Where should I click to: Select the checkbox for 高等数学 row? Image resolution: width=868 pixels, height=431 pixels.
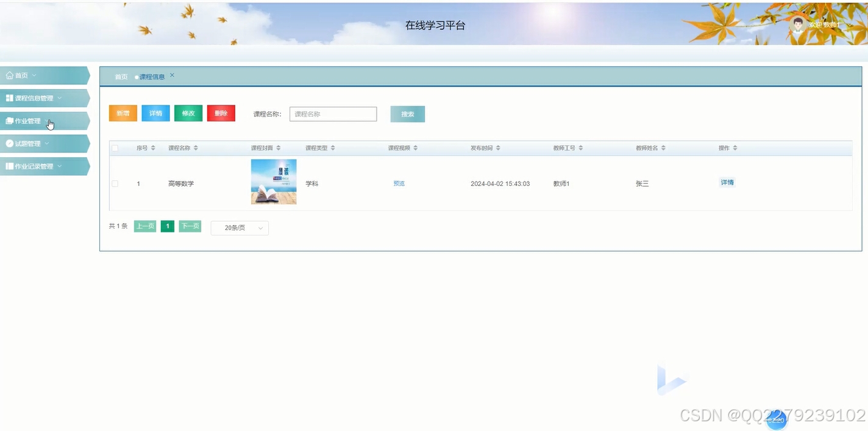115,183
